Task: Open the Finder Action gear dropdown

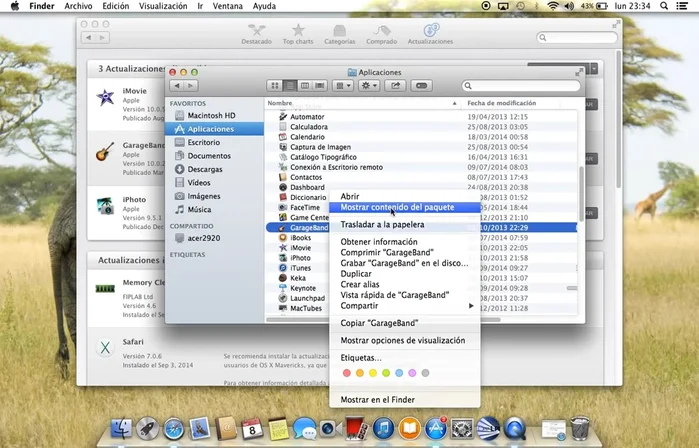Action: point(369,86)
